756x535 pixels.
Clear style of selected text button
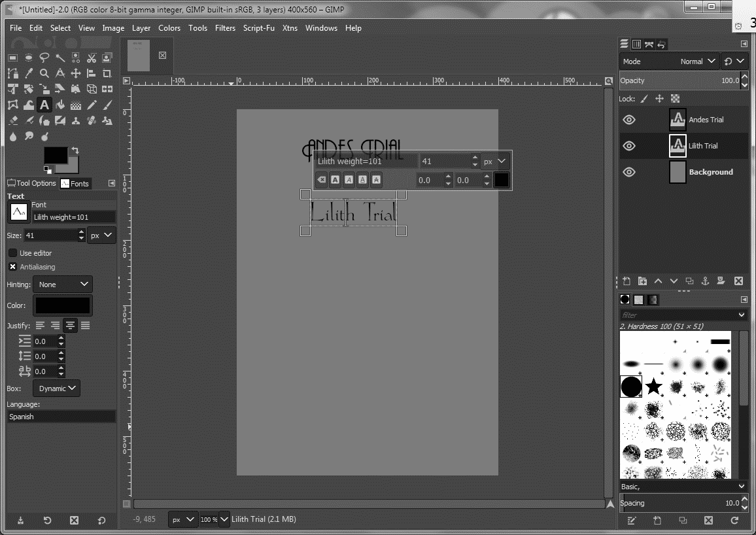[321, 180]
